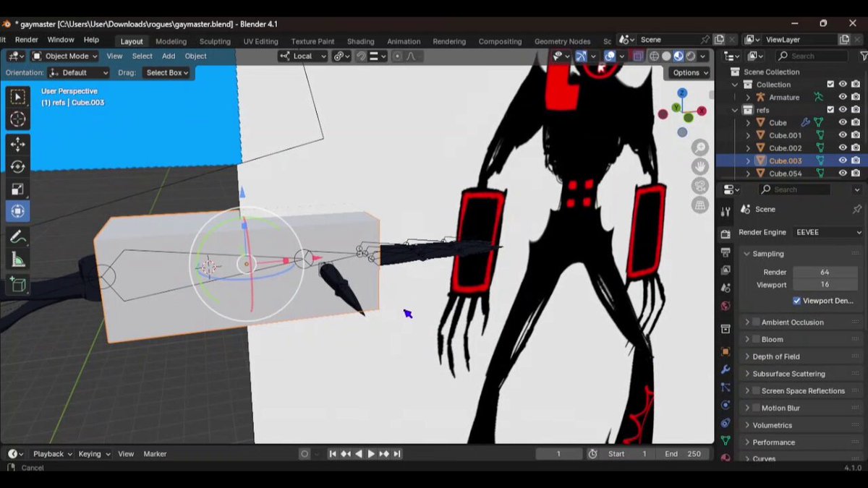
Task: Select the 3D Cursor tool
Action: tap(18, 120)
